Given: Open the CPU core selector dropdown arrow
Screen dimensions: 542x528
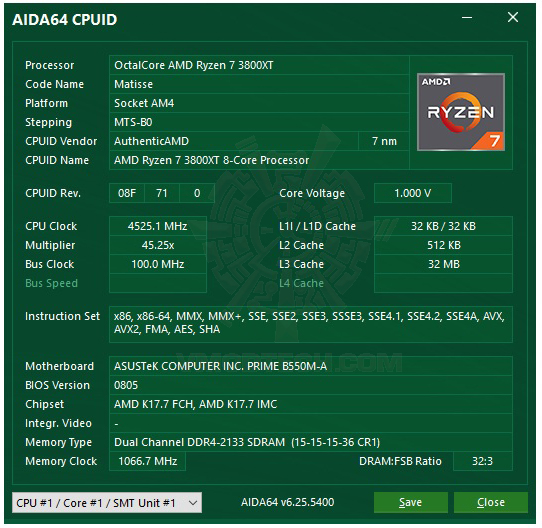Looking at the screenshot, I should point(193,502).
